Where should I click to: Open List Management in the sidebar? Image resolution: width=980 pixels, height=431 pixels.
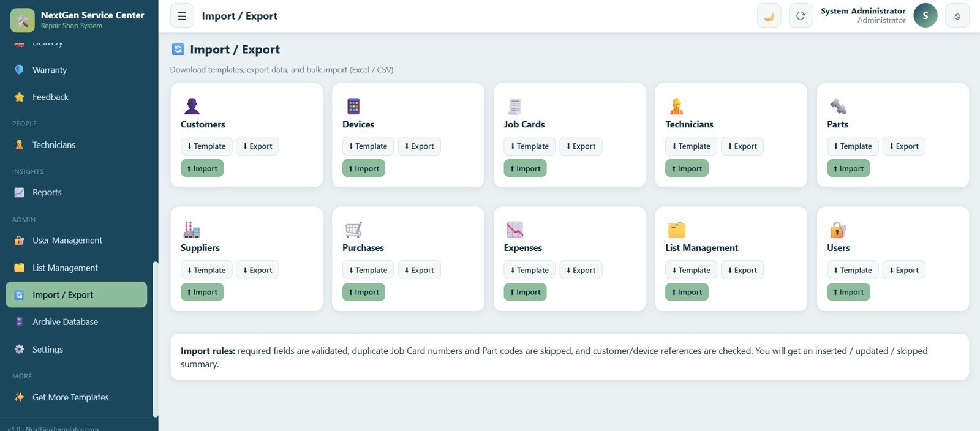click(x=76, y=268)
